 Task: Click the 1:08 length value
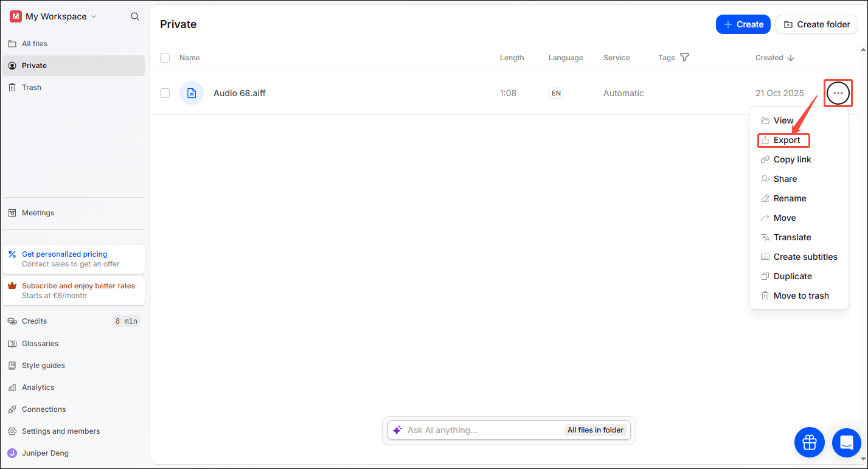tap(508, 93)
